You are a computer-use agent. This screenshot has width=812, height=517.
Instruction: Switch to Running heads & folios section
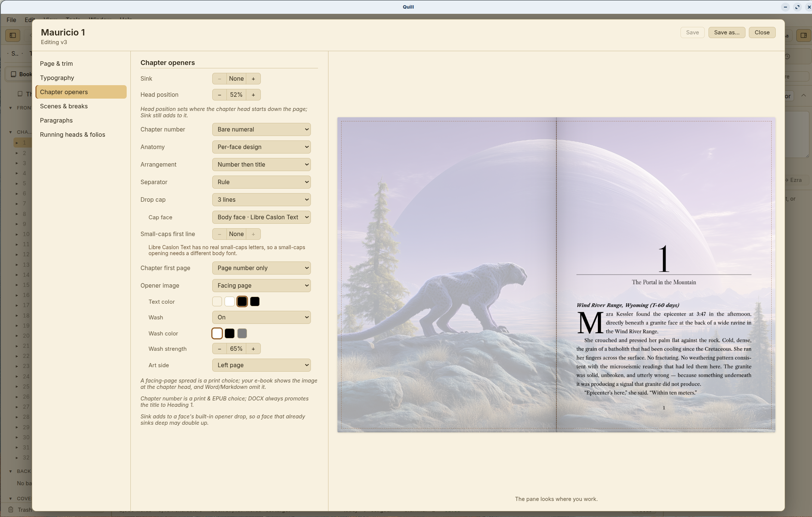[x=81, y=135]
